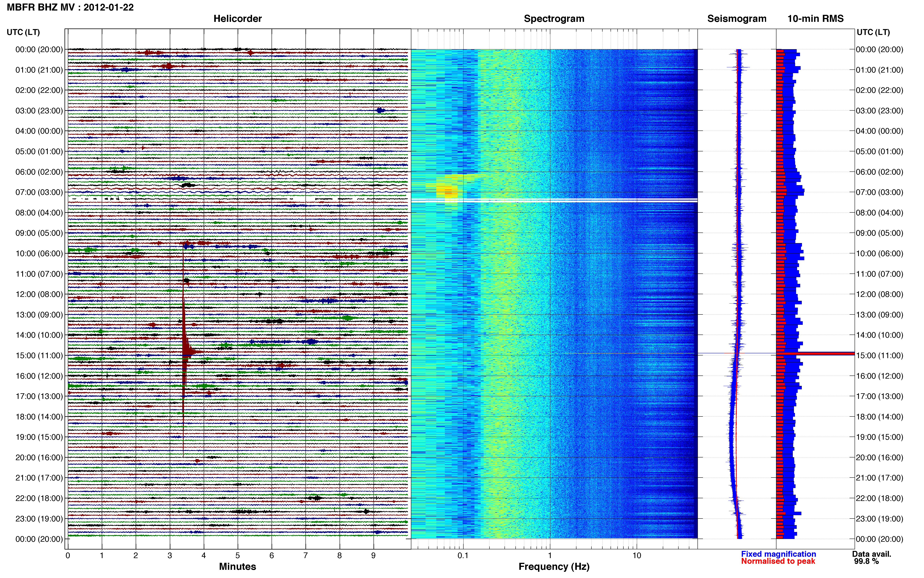
Task: Click left time label 10:00 (06:00)
Action: point(39,253)
